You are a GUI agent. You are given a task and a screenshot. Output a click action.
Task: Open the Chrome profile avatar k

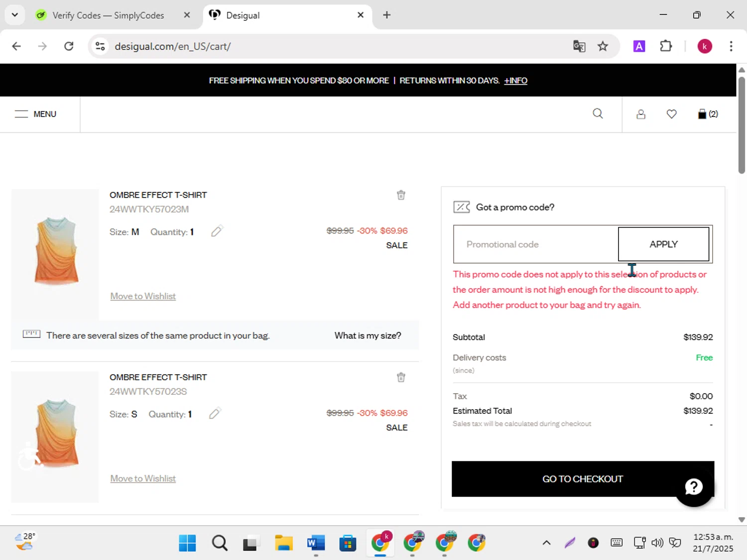pyautogui.click(x=705, y=46)
